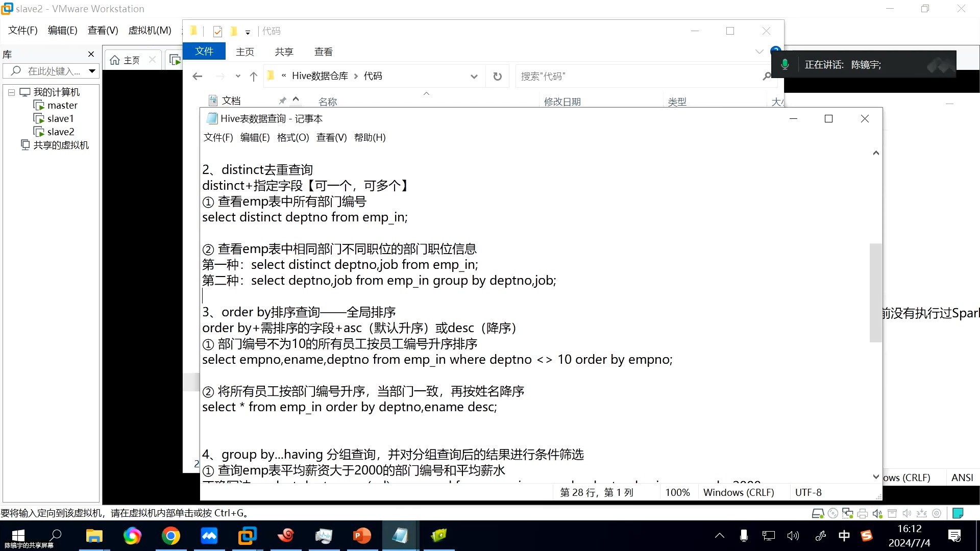
Task: Open the system volume tray icon
Action: (x=793, y=536)
